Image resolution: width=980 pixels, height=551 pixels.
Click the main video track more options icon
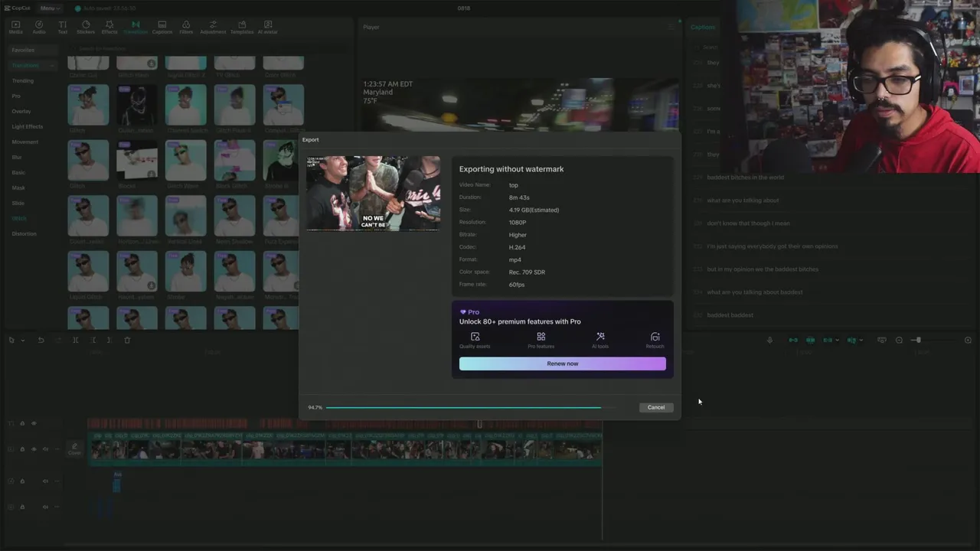pyautogui.click(x=57, y=449)
